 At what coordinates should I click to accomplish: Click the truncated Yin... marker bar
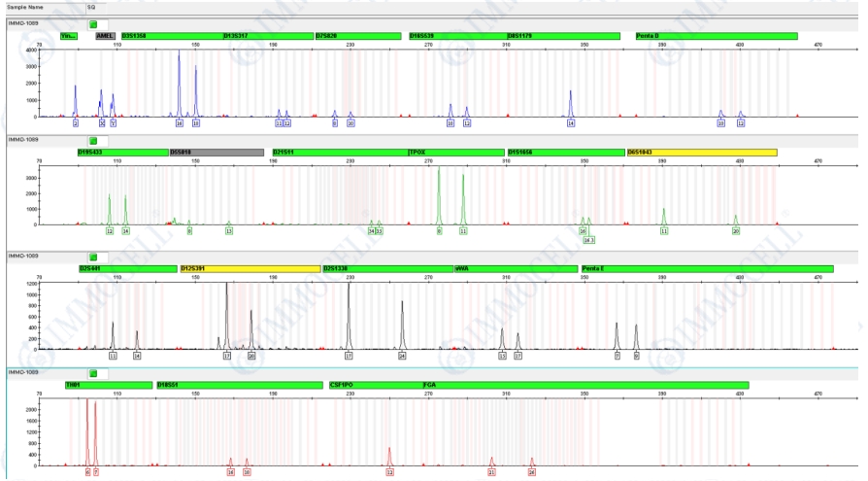pos(68,36)
